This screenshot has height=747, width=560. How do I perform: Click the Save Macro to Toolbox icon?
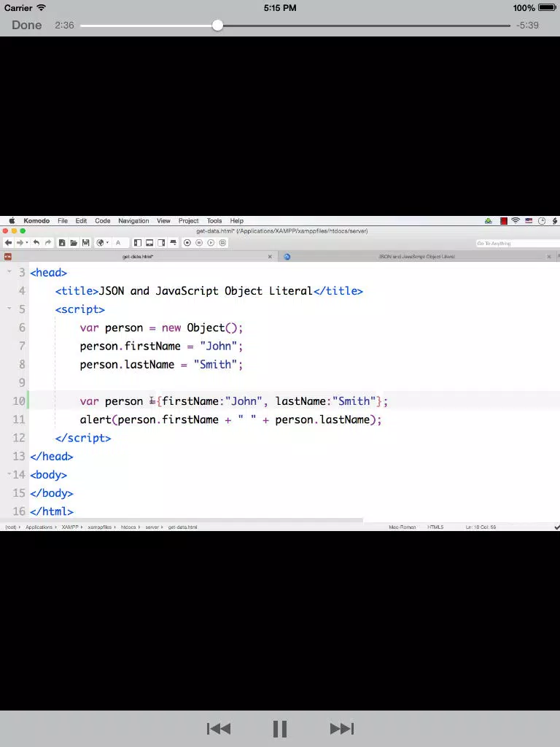click(223, 242)
